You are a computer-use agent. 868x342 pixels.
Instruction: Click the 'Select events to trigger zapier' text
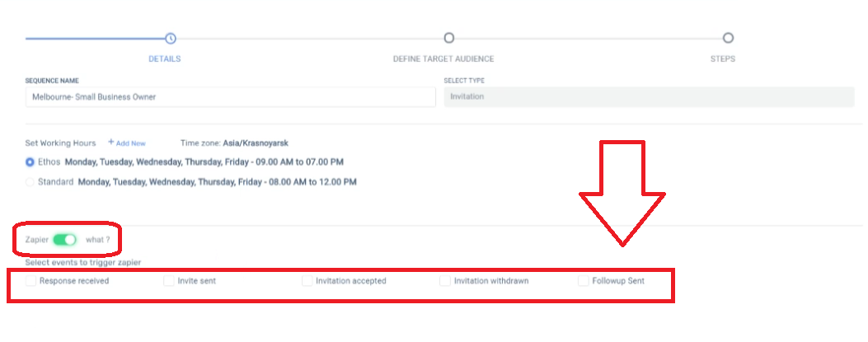tap(83, 262)
